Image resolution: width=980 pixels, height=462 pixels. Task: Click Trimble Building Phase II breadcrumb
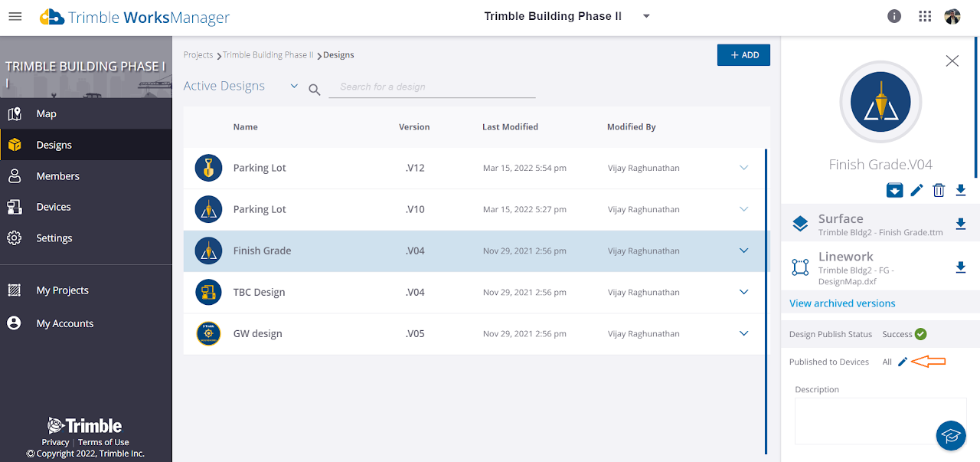tap(268, 55)
